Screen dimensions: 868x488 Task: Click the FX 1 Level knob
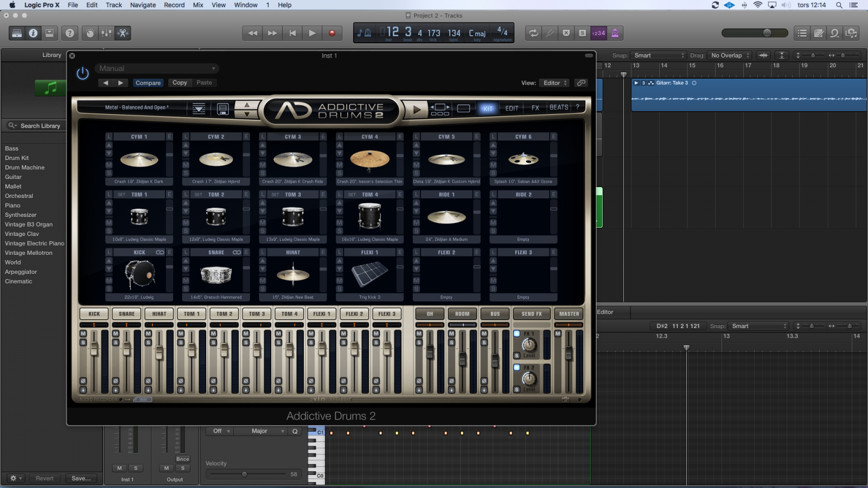point(529,345)
